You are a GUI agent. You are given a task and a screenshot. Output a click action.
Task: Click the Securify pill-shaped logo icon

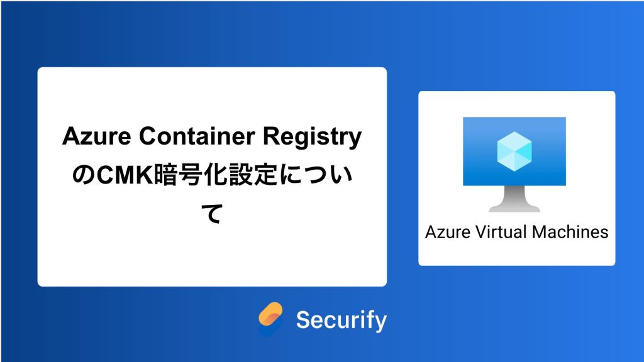271,320
